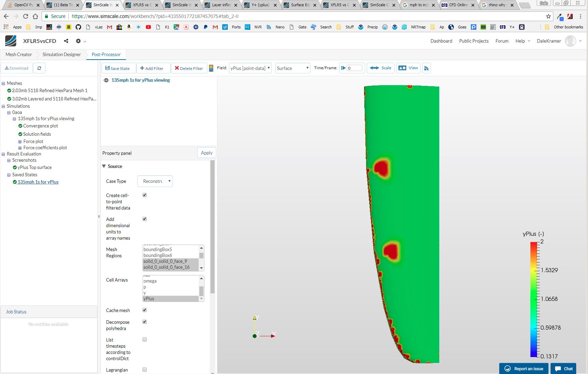Bookmark this page with the star icon
588x374 pixels.
548,16
